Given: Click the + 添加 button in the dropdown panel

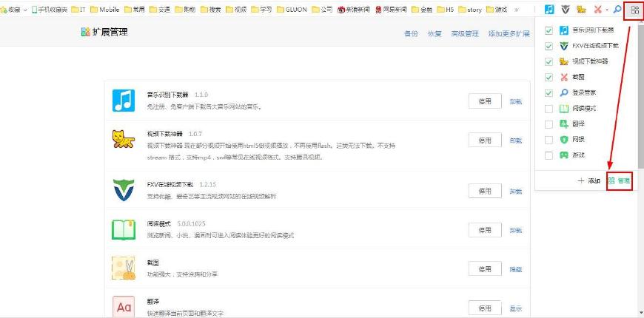Looking at the screenshot, I should click(589, 180).
